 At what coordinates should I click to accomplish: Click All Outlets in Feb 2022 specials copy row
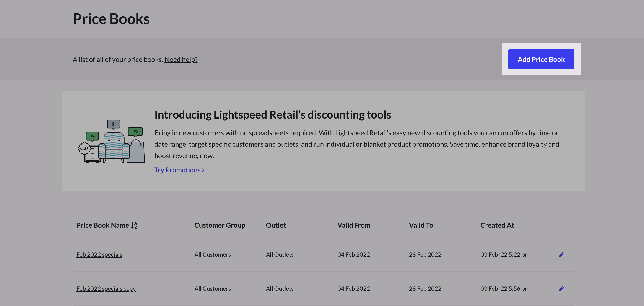280,288
